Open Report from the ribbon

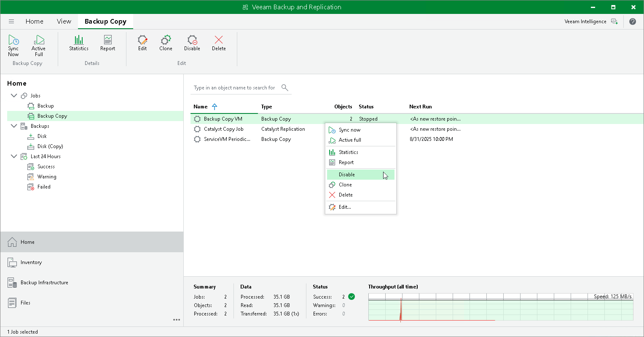(x=108, y=43)
